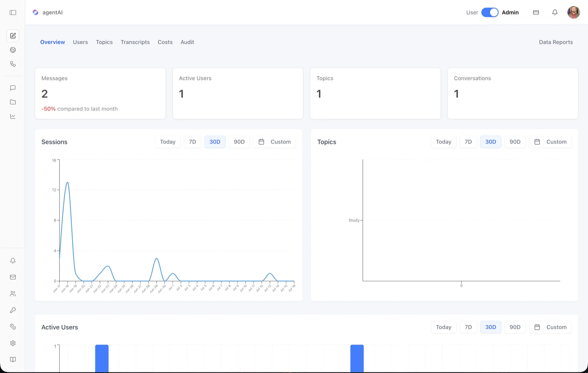Toggle the User/Admin switch
Image resolution: width=588 pixels, height=373 pixels.
pos(490,12)
